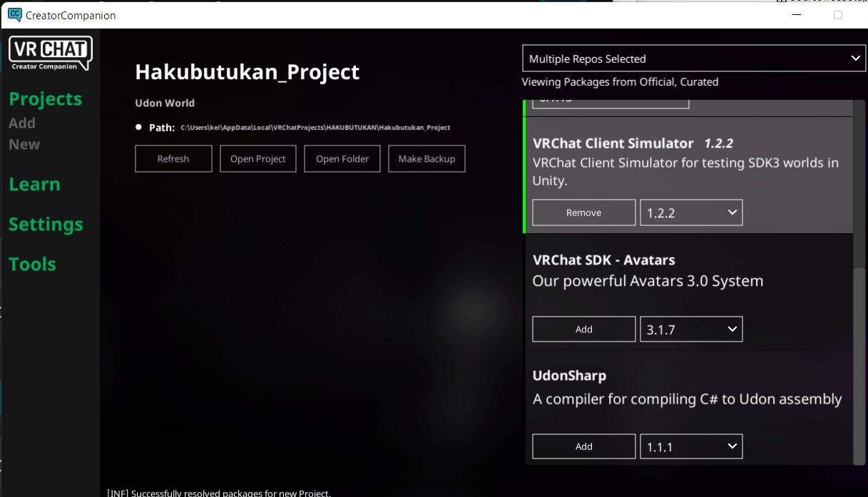Open the Tools section
This screenshot has height=497, width=868.
32,264
